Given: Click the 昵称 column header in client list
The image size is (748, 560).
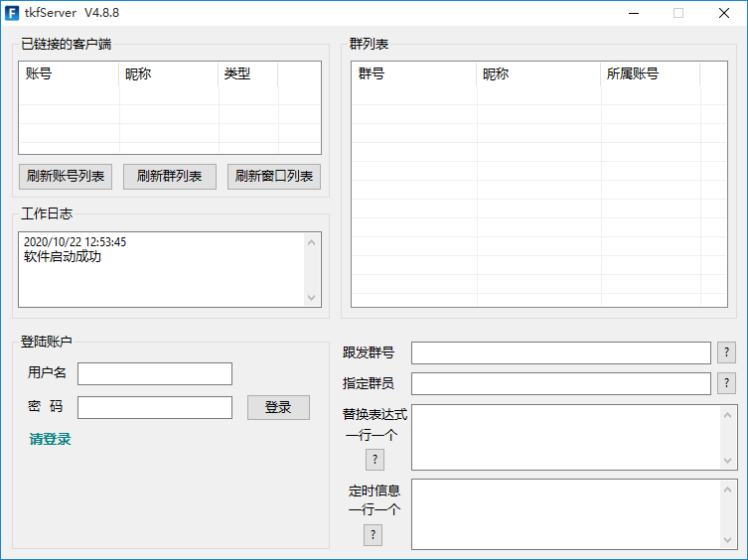Looking at the screenshot, I should point(169,73).
